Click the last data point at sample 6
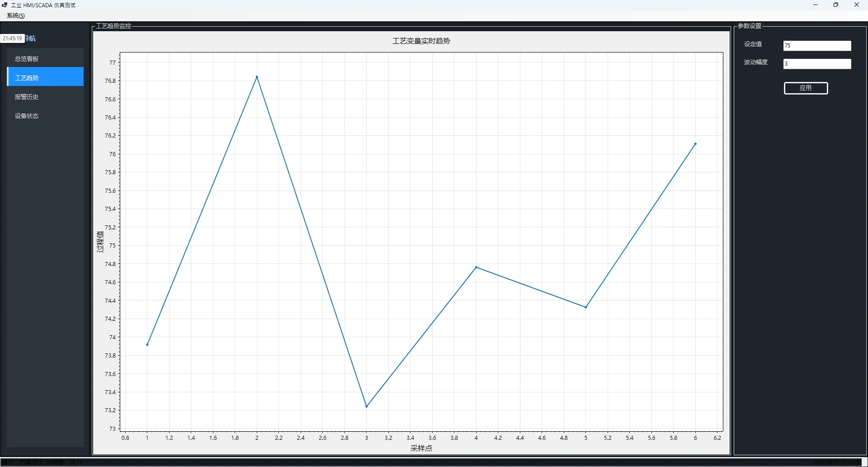The height and width of the screenshot is (467, 868). coord(695,144)
